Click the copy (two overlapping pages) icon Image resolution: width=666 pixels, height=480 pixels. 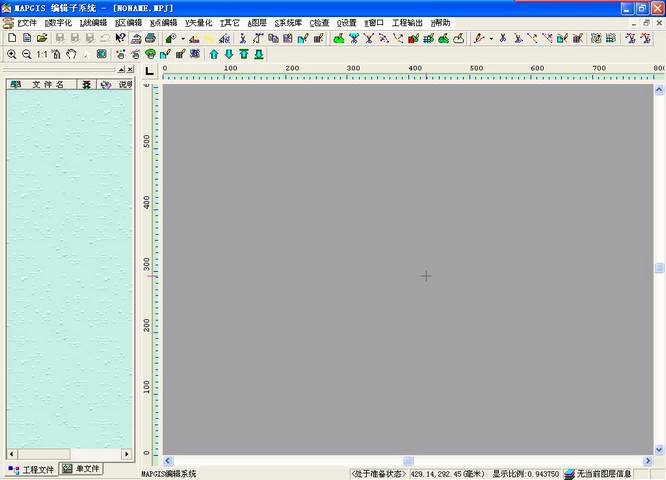[273, 39]
